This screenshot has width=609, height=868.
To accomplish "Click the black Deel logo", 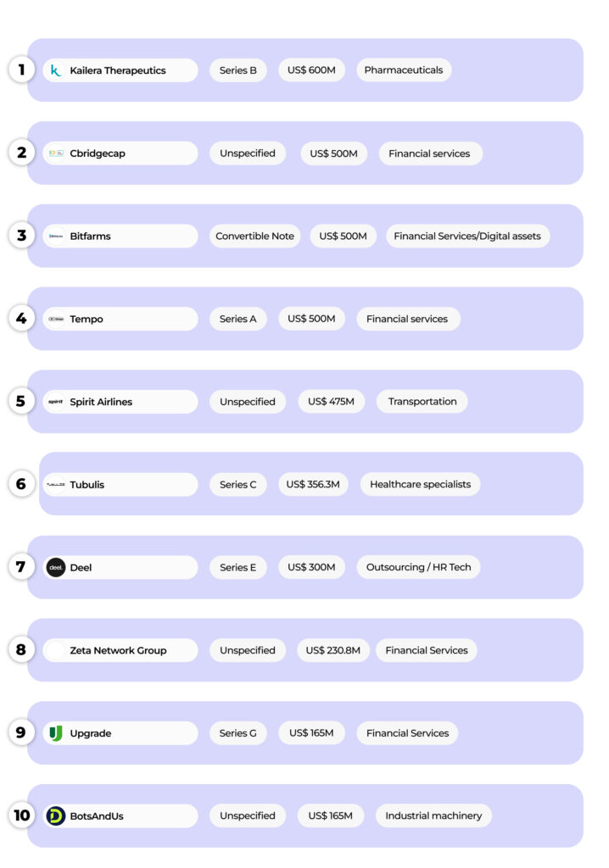I will [56, 567].
